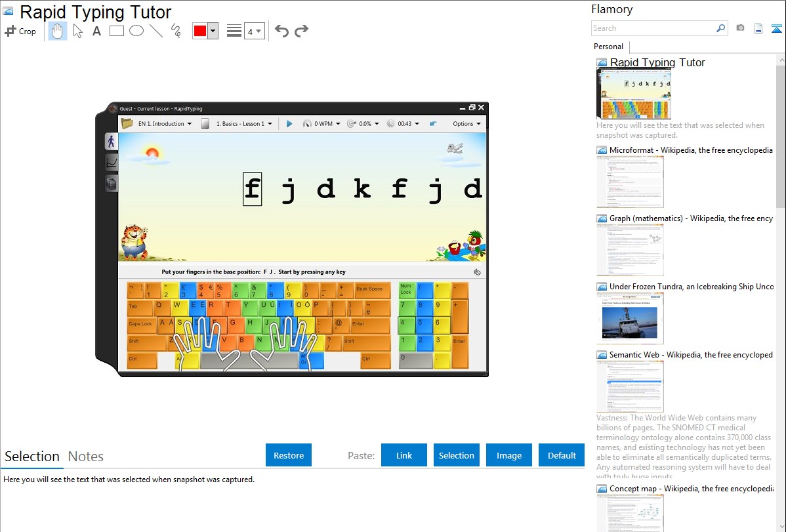Viewport: 786px width, 532px height.
Task: Open Under Frozen Tundra snapshot thumbnail
Action: click(630, 318)
